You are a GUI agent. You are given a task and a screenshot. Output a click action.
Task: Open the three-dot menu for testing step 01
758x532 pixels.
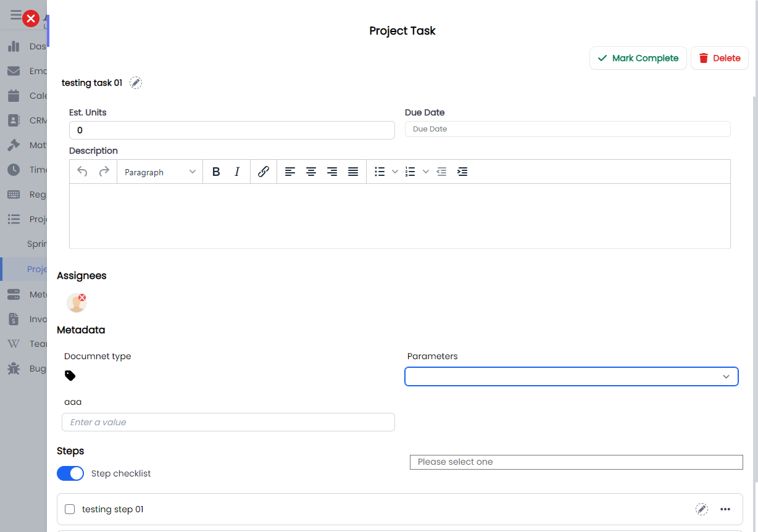tap(725, 509)
